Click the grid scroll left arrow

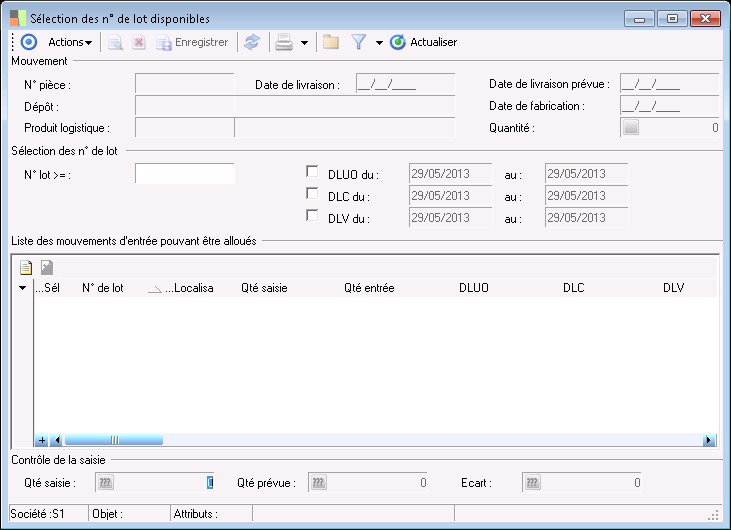[x=57, y=440]
